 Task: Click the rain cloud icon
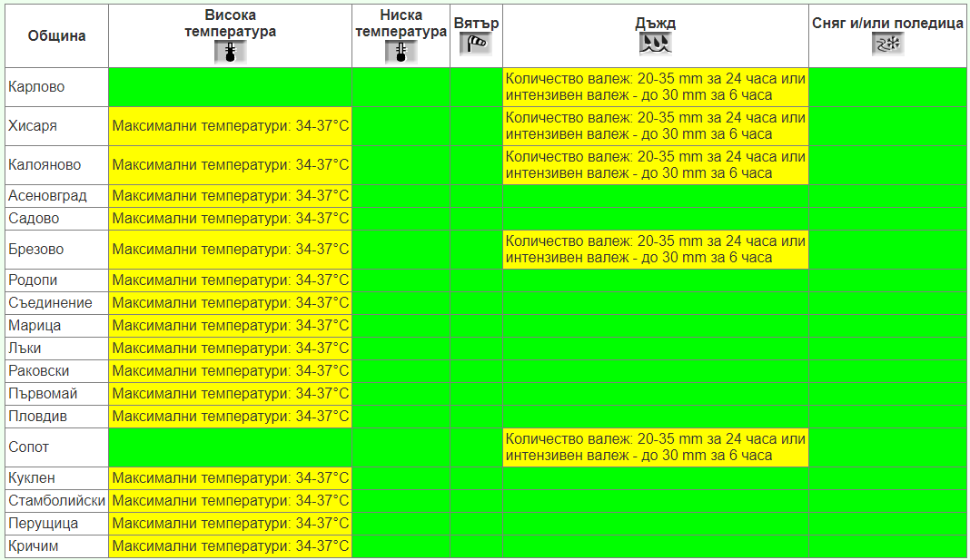click(x=655, y=43)
